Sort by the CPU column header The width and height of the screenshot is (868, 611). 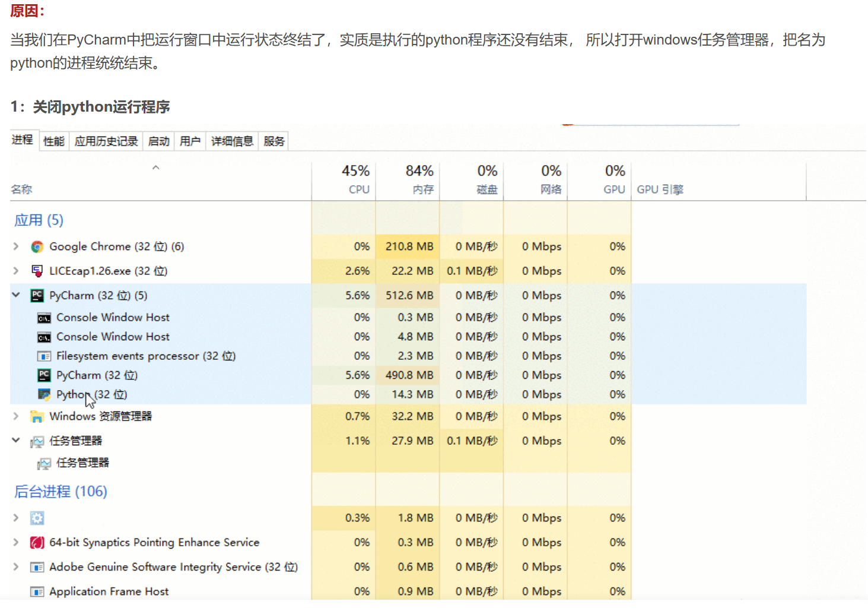(x=344, y=181)
